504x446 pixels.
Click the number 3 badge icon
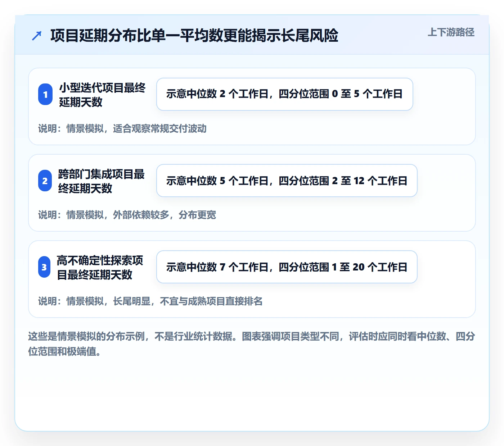point(44,267)
